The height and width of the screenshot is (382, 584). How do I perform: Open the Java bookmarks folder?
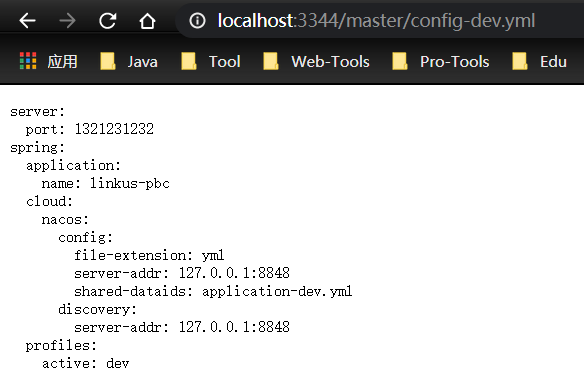pos(129,61)
